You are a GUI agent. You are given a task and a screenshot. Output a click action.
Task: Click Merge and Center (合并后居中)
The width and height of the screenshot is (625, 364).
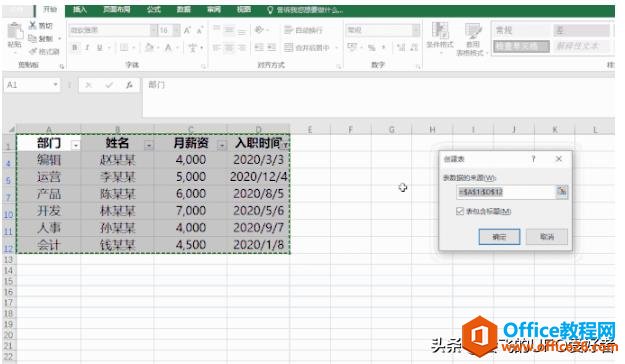click(307, 47)
